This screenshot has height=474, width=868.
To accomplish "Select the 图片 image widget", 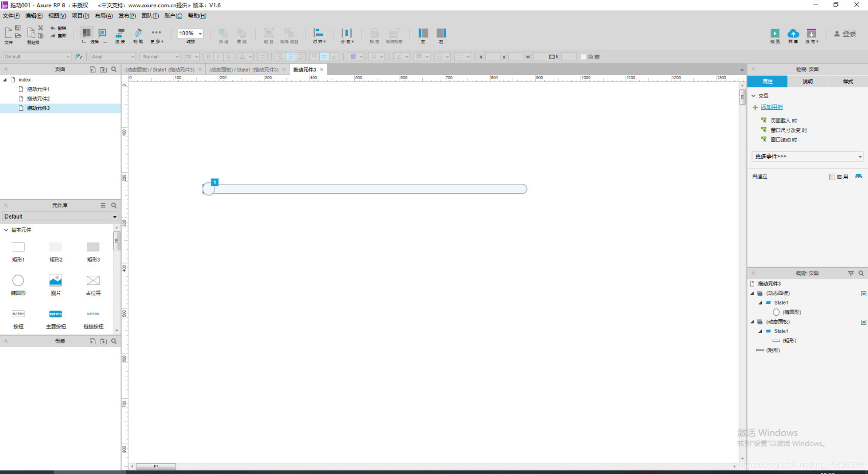I will [56, 284].
